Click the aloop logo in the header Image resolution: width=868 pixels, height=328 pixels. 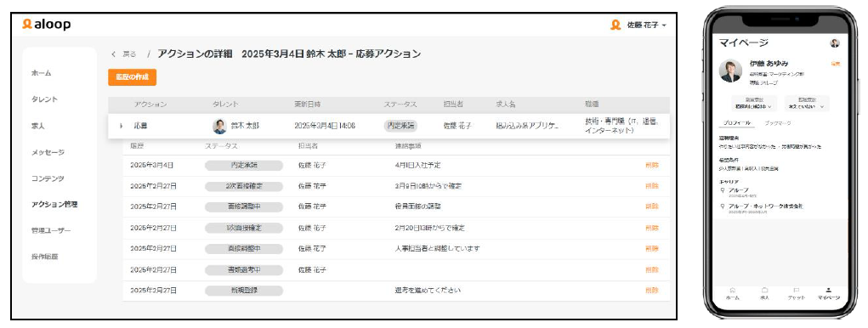click(x=47, y=25)
